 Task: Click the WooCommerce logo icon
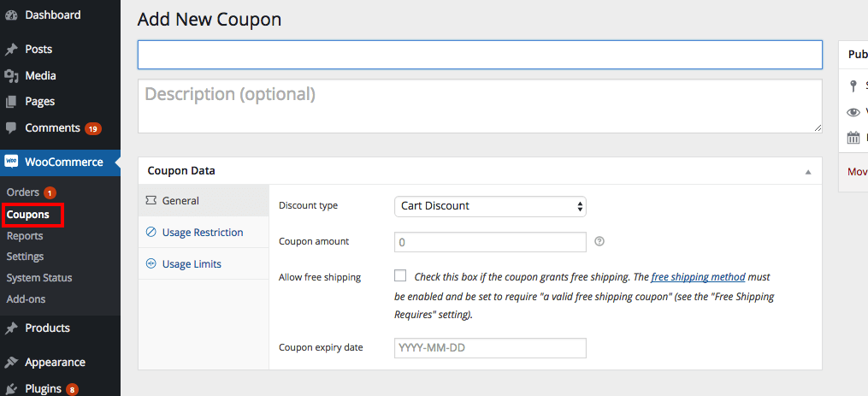(x=11, y=162)
